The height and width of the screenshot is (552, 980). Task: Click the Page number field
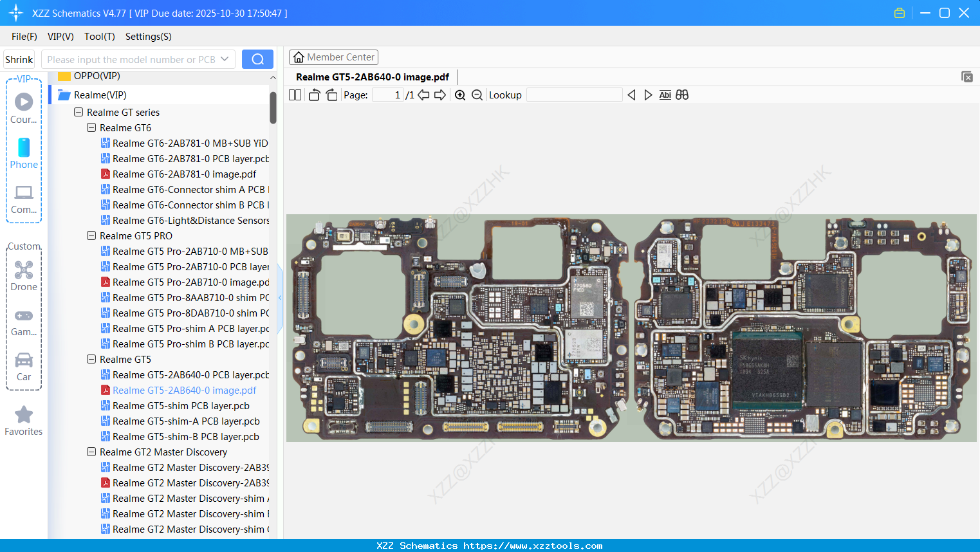coord(387,95)
